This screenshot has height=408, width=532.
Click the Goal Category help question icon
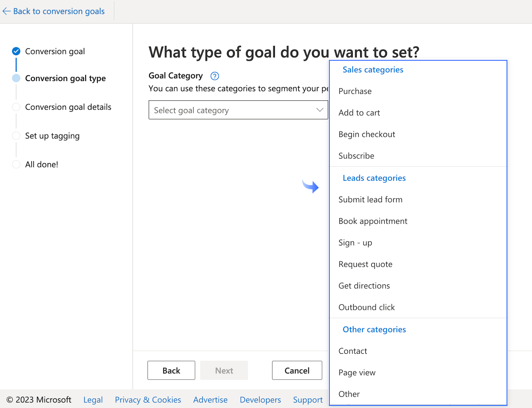(x=215, y=76)
